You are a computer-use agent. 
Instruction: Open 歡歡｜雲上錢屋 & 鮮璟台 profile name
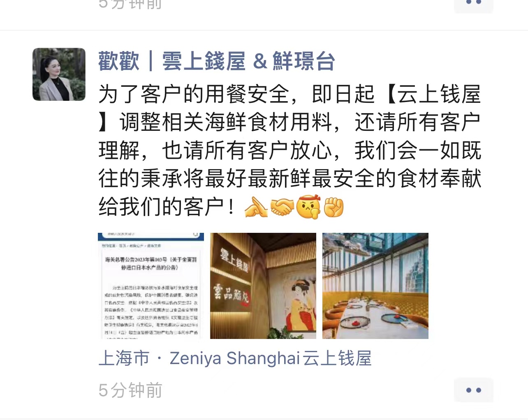[x=217, y=61]
